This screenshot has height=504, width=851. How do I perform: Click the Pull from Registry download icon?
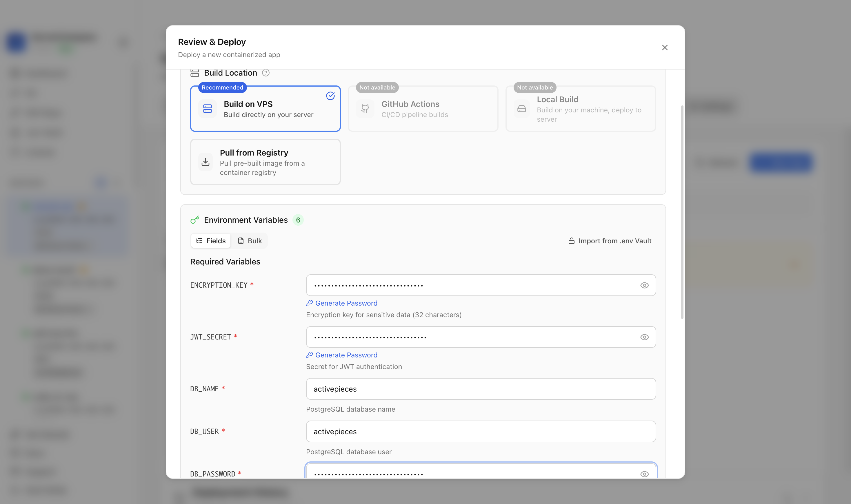(205, 162)
